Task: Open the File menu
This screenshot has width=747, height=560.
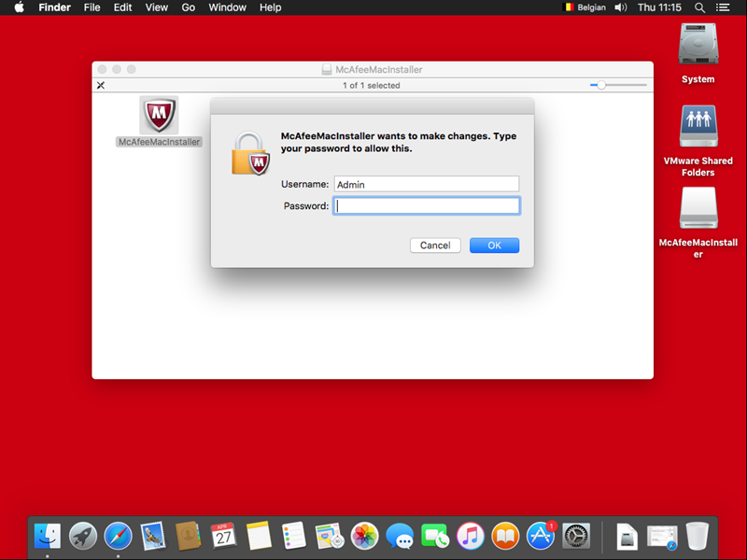Action: pos(92,7)
